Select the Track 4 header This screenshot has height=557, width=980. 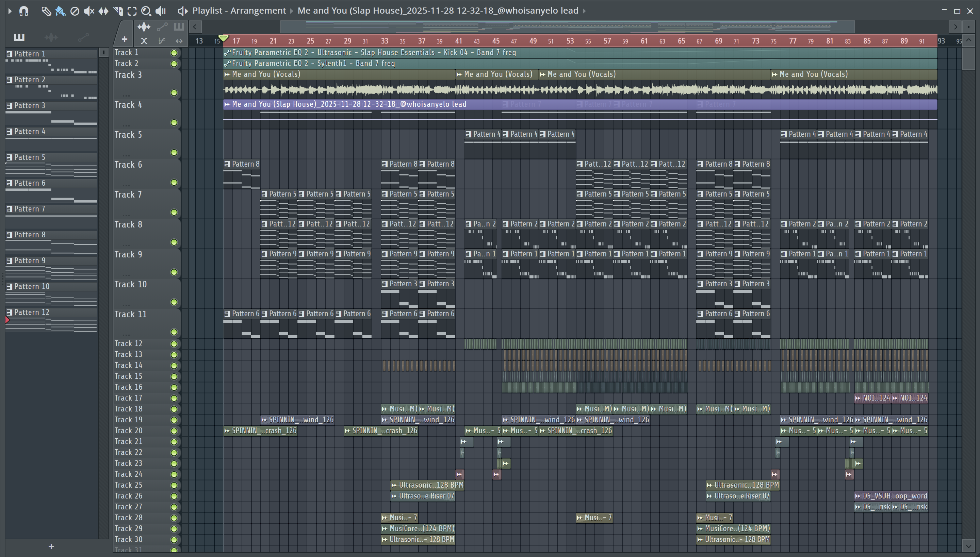(x=147, y=114)
